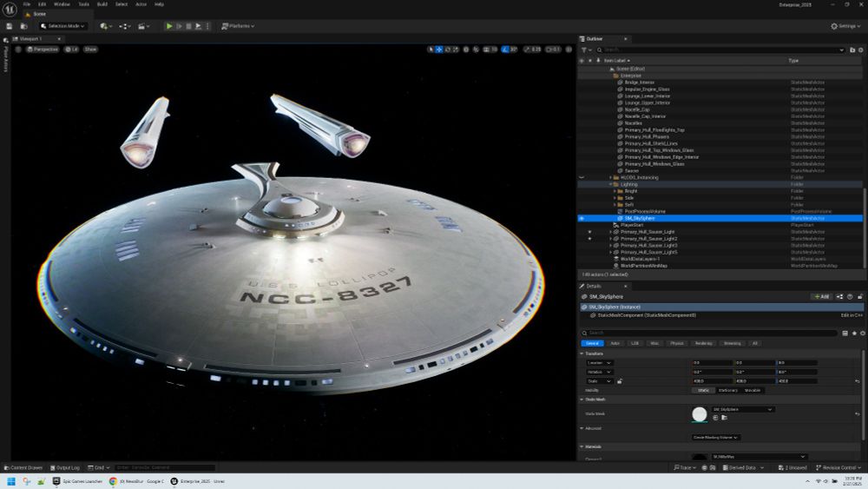Click the Details search field

[x=708, y=333]
